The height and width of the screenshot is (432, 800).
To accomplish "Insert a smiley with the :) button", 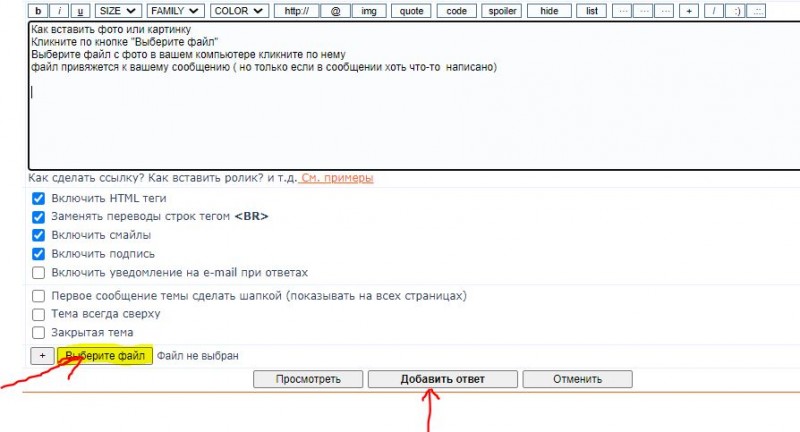I will [737, 11].
